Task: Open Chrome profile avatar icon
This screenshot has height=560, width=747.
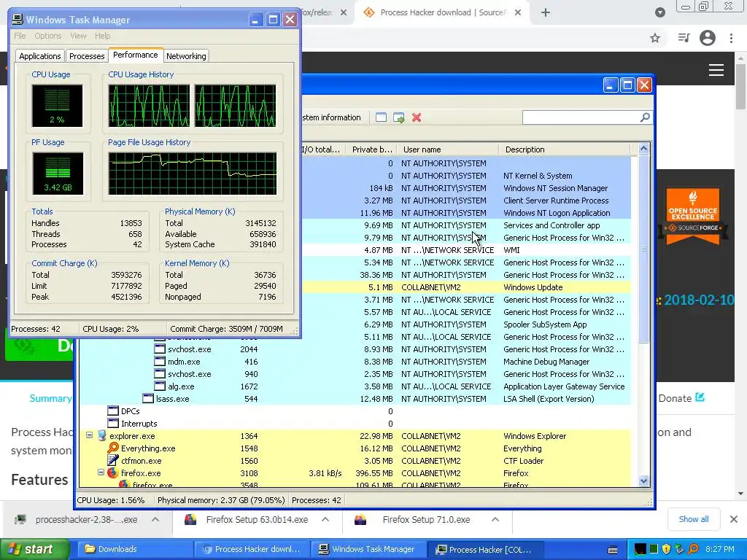Action: point(708,38)
